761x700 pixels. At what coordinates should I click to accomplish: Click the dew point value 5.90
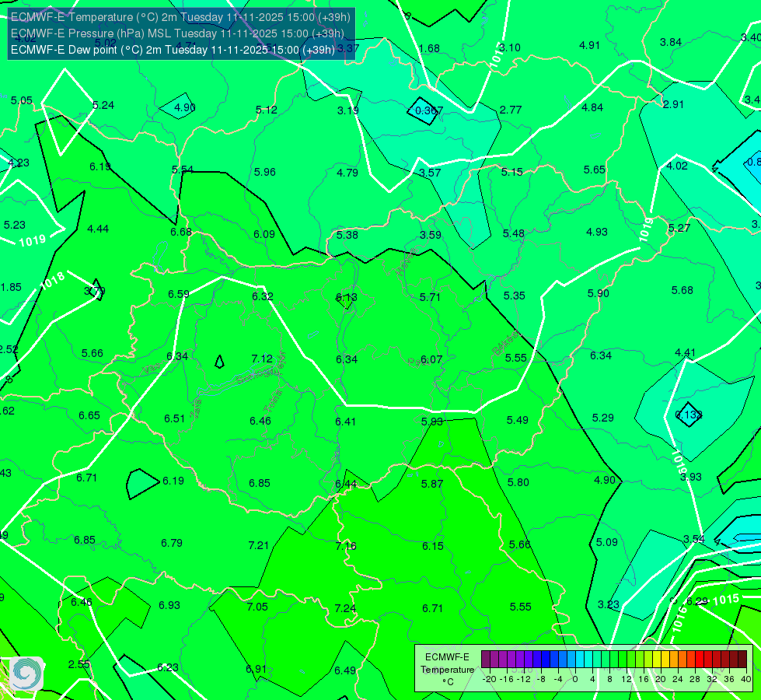point(599,293)
